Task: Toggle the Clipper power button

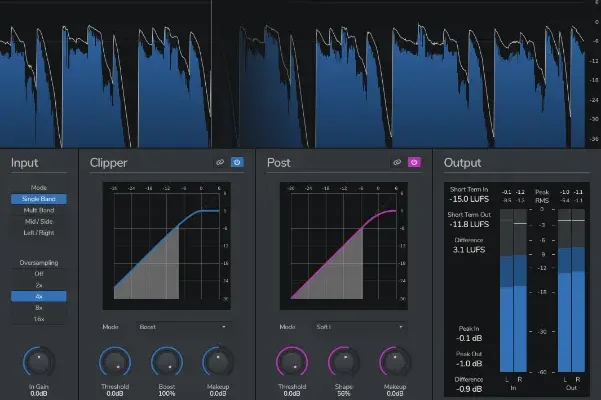Action: pyautogui.click(x=238, y=162)
